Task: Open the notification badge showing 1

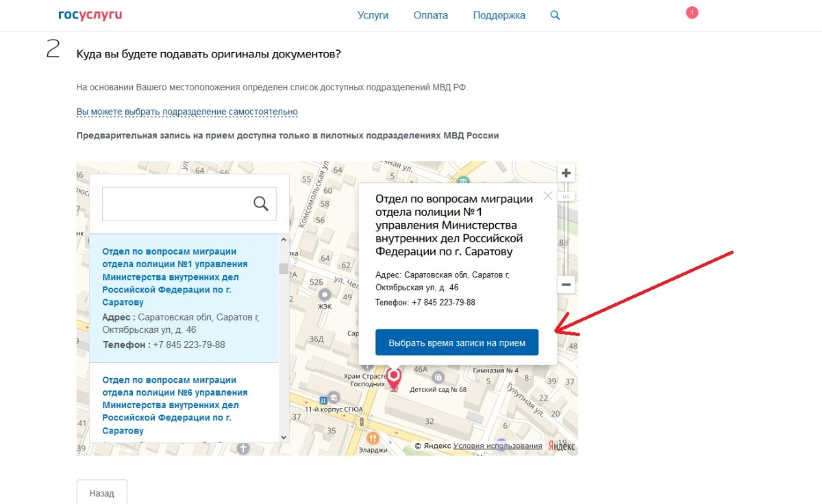Action: point(692,12)
